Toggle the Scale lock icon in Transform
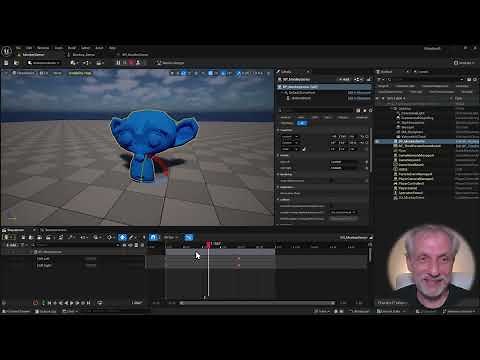480x360 pixels. [304, 149]
